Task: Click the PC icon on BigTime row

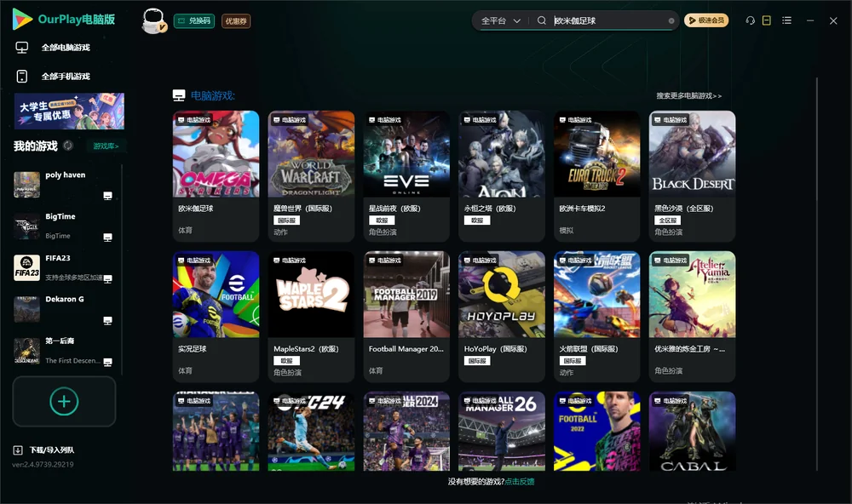Action: [x=107, y=238]
